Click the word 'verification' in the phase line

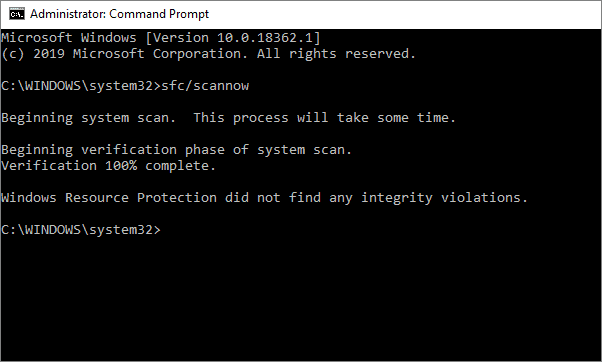(x=129, y=150)
